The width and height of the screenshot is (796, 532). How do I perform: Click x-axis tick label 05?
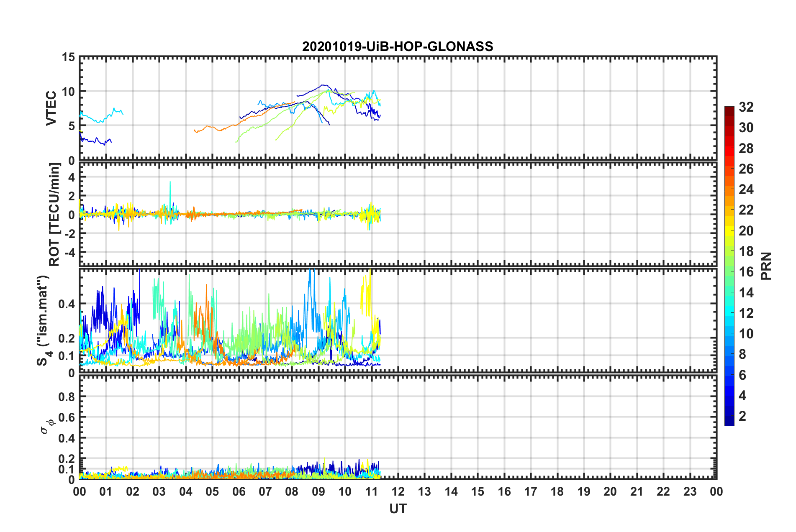(212, 491)
